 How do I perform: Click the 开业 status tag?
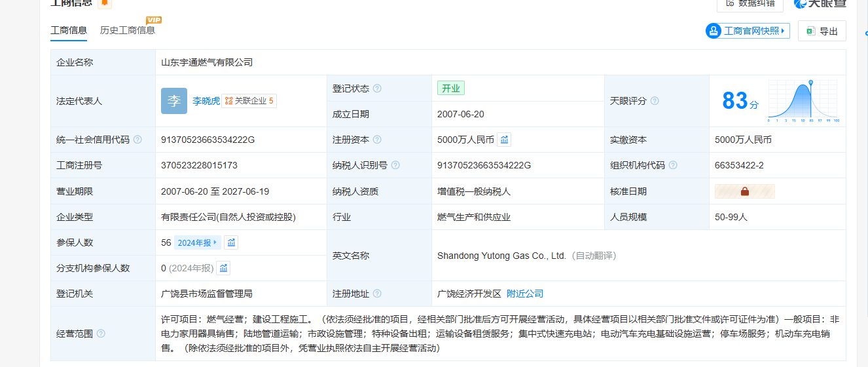click(451, 88)
